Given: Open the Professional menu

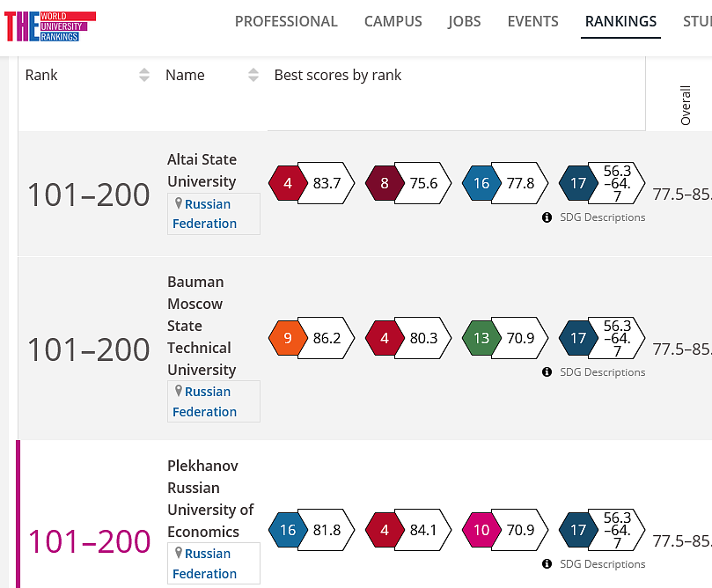Looking at the screenshot, I should click(286, 22).
